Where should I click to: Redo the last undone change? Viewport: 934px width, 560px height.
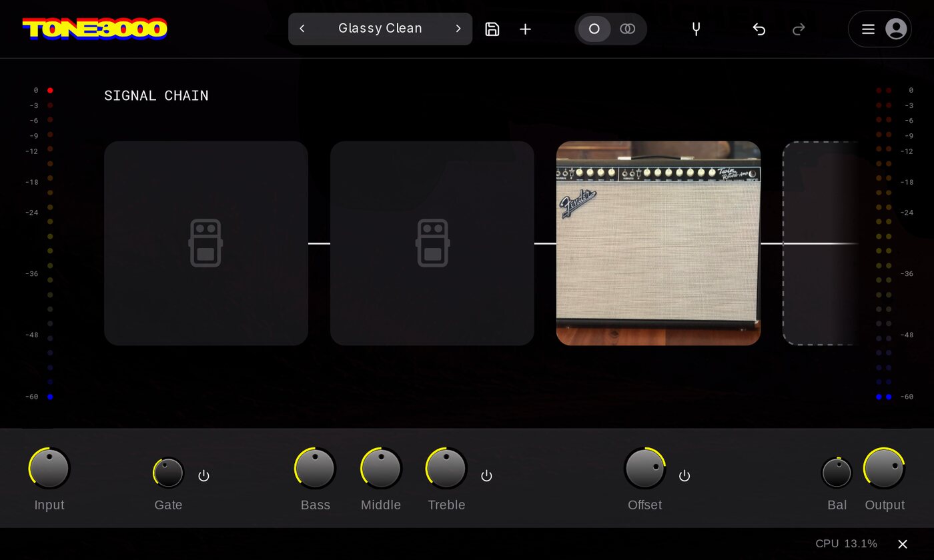click(799, 29)
